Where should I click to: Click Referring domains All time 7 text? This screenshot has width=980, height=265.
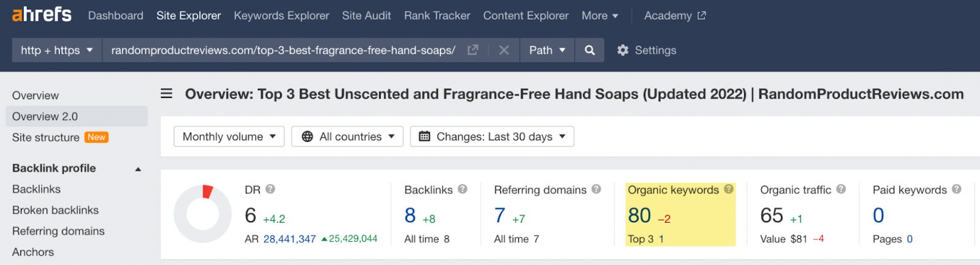(516, 239)
